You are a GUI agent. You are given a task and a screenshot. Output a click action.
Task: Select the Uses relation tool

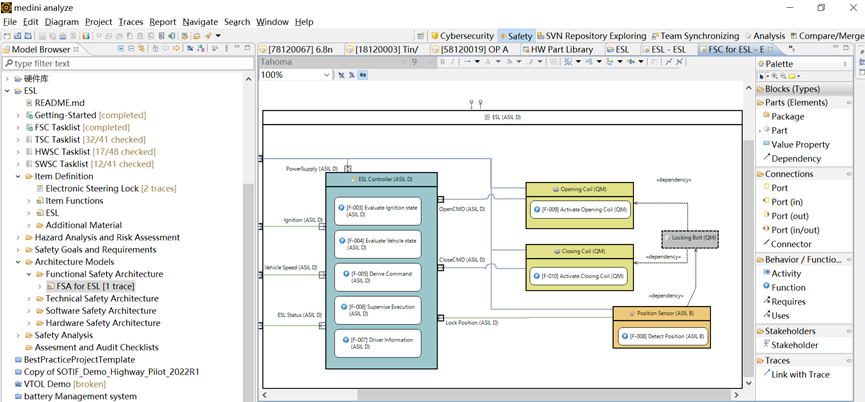tap(776, 315)
